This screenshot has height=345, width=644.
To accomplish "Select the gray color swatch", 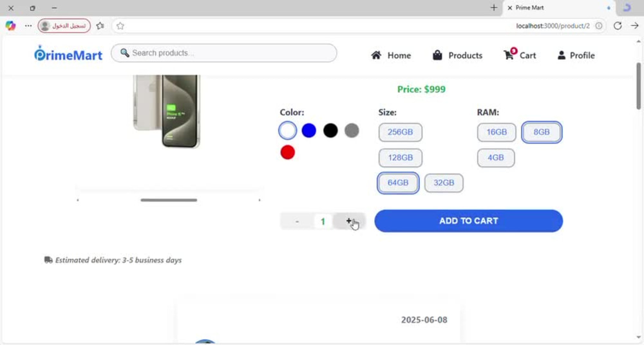I will tap(352, 131).
